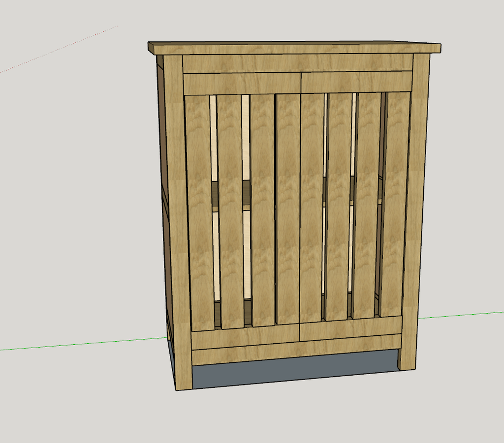Click left door's slat nearest center seam
504x443 pixels.
pyautogui.click(x=288, y=211)
